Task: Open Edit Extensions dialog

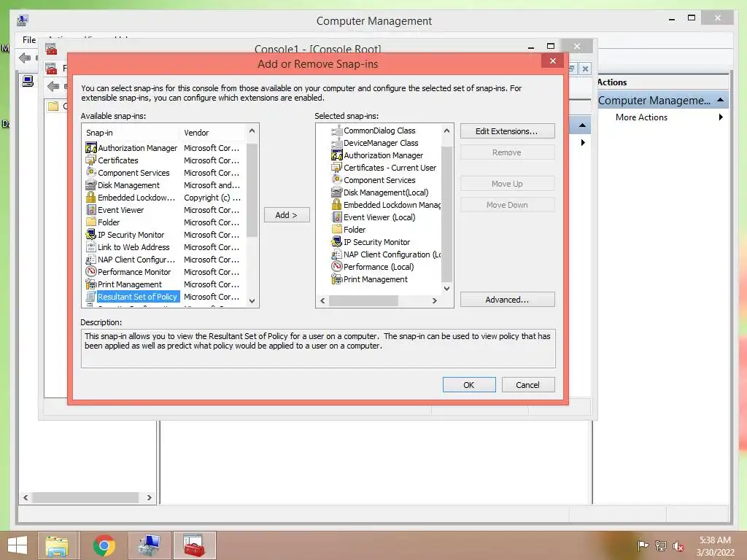Action: (508, 131)
